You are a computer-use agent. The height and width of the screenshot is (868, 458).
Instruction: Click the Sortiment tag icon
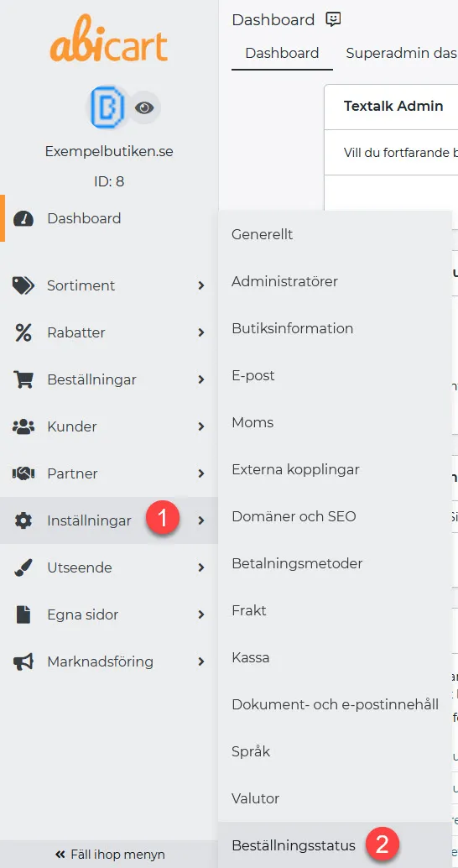(x=23, y=285)
